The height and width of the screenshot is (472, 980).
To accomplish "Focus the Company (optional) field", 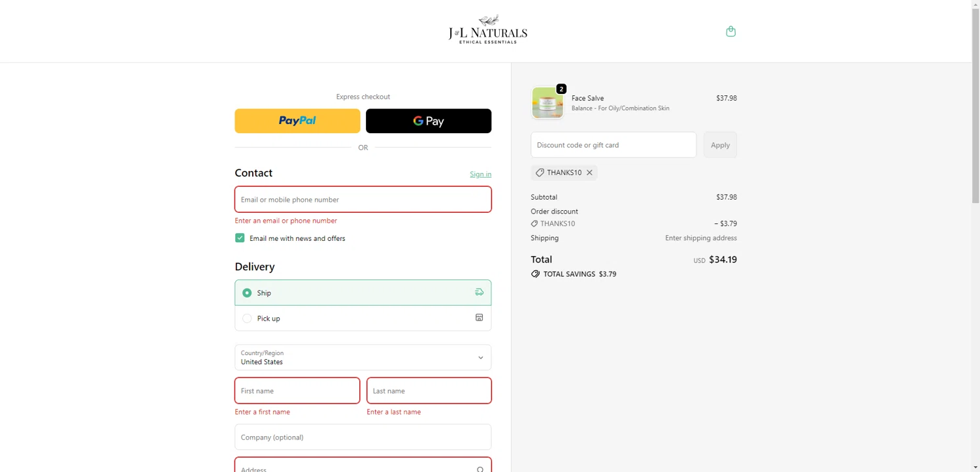I will pos(363,437).
